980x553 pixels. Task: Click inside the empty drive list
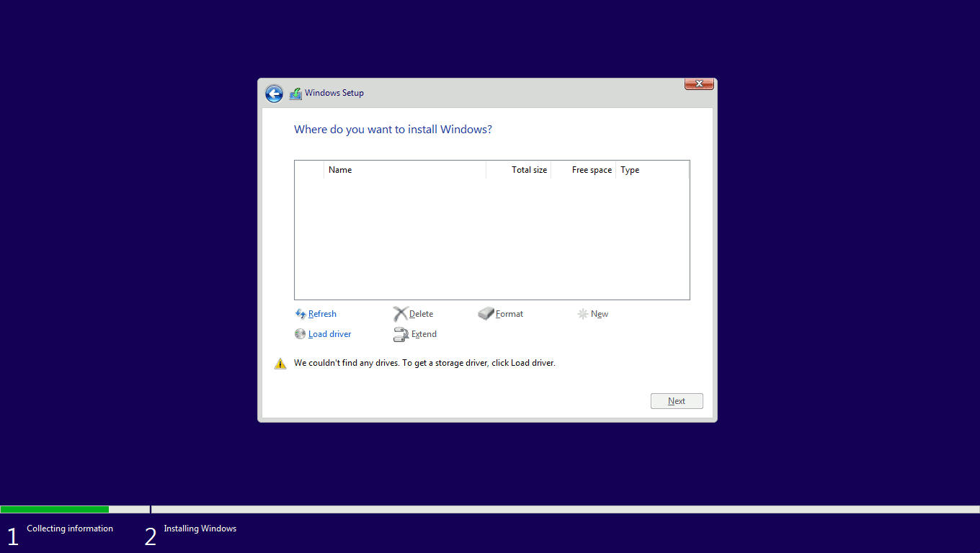coord(491,238)
